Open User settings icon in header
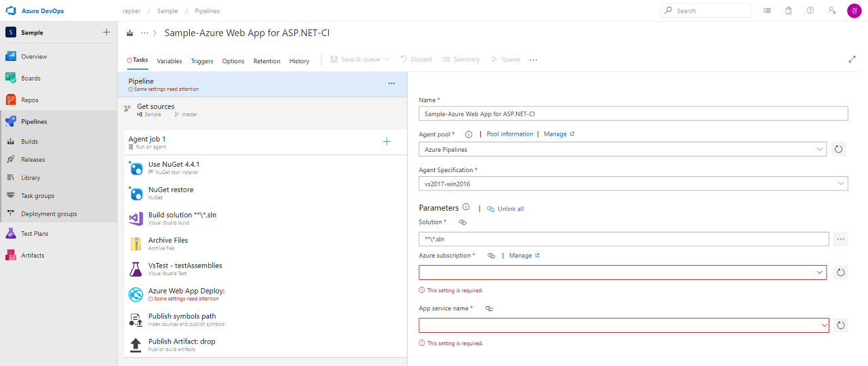The height and width of the screenshot is (366, 868). (x=832, y=11)
